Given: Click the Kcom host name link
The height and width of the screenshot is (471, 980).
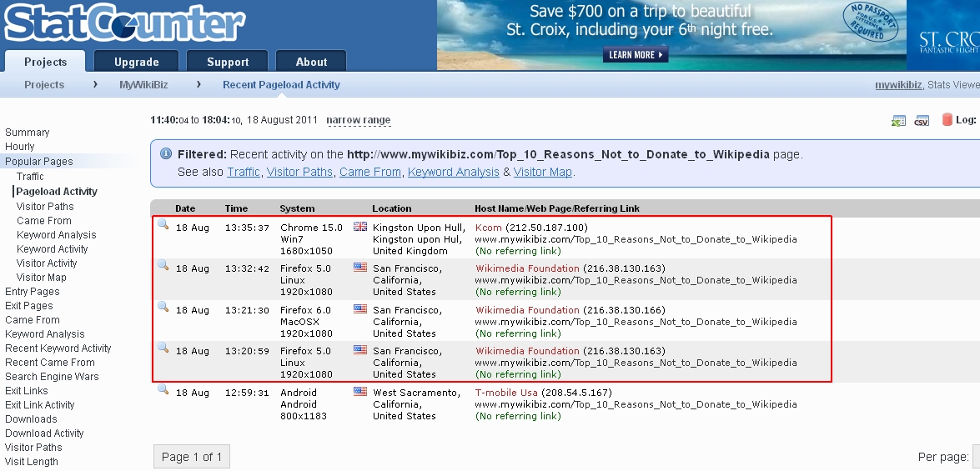Looking at the screenshot, I should pyautogui.click(x=489, y=228).
